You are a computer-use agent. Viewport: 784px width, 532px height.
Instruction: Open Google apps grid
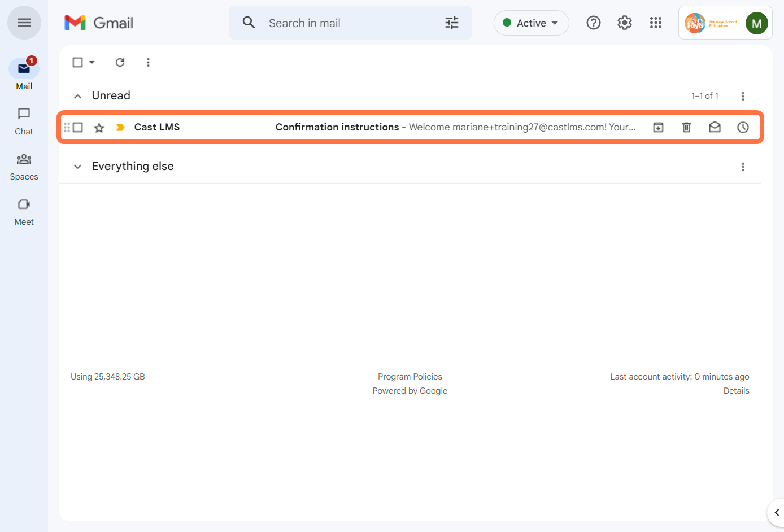pyautogui.click(x=655, y=23)
